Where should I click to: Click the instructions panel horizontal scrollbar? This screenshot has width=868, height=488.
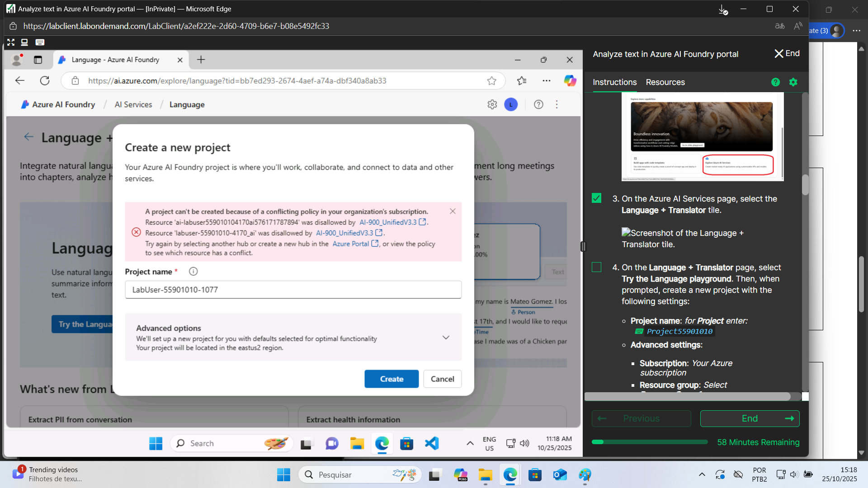click(x=687, y=397)
